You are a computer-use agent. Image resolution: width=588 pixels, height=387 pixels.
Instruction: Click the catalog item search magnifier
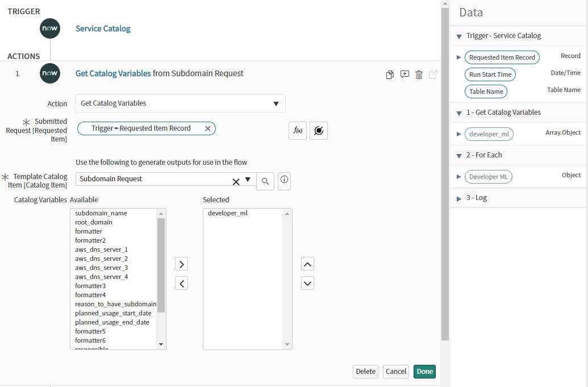click(x=265, y=181)
